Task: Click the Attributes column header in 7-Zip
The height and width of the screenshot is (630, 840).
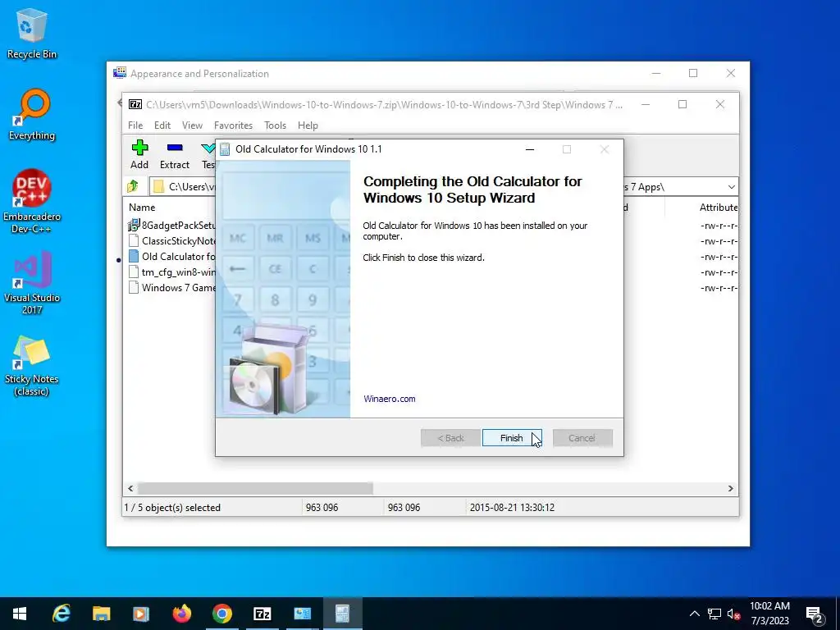Action: (719, 208)
